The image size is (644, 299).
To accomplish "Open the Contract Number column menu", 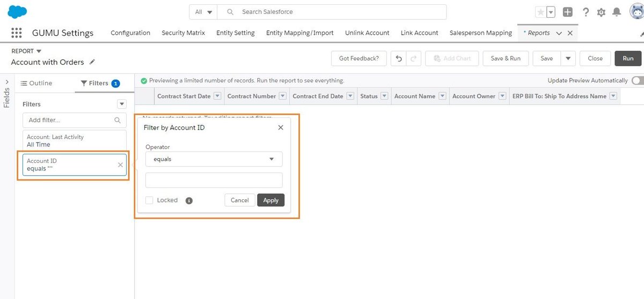I will (x=282, y=96).
